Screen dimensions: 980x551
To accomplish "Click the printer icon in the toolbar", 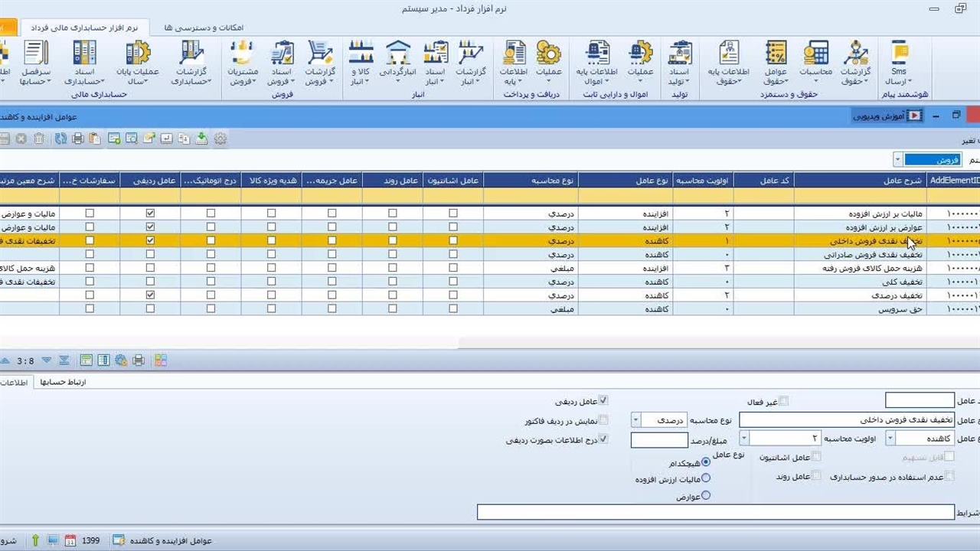I will 77,139.
